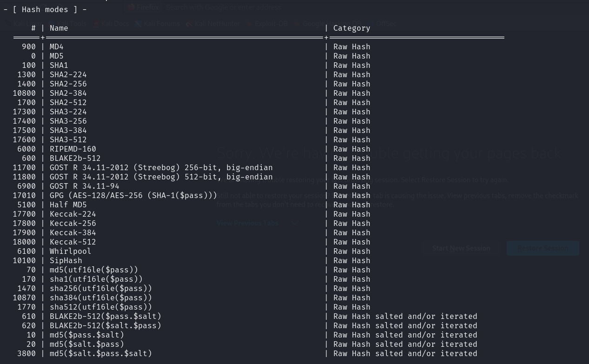589x364 pixels.
Task: Click the Whirlpool hash mode entry
Action: click(71, 251)
